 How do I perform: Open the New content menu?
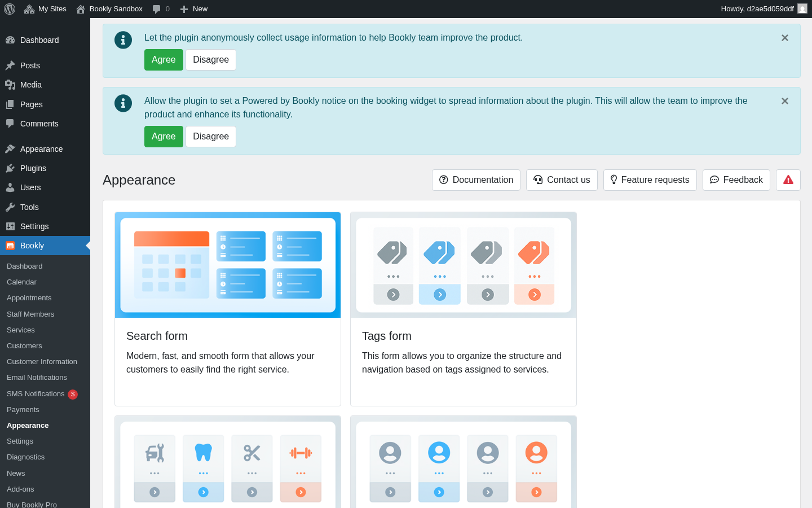[193, 9]
